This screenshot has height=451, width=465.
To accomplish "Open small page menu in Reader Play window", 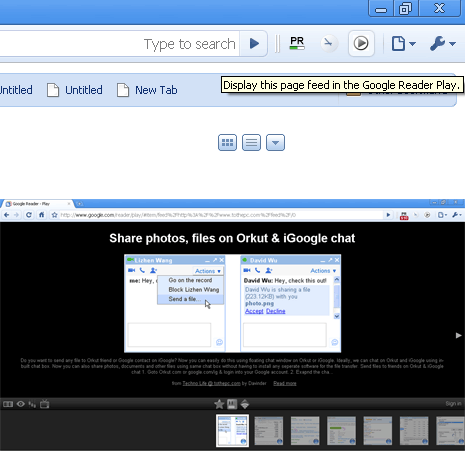I will coord(442,215).
